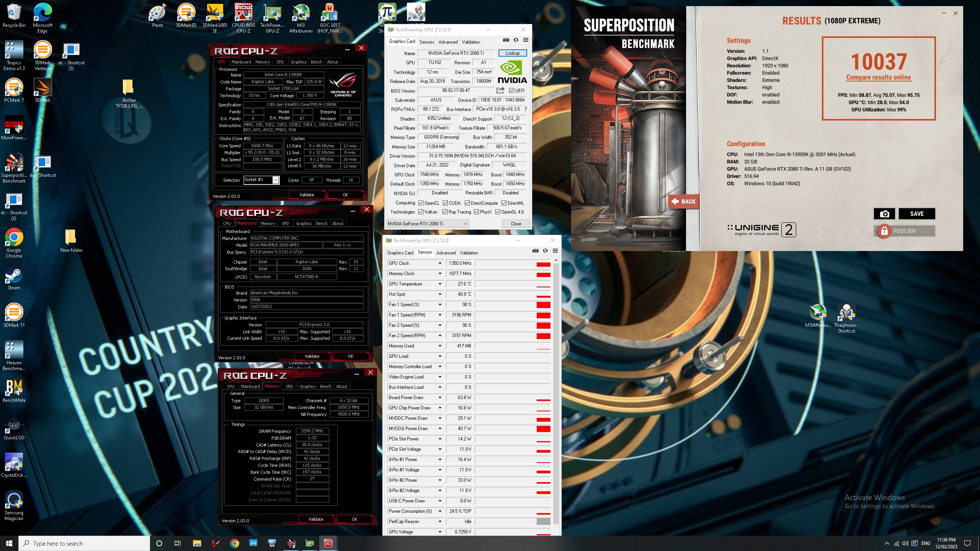The image size is (980, 551).
Task: Click Type here to search box
Action: click(84, 543)
